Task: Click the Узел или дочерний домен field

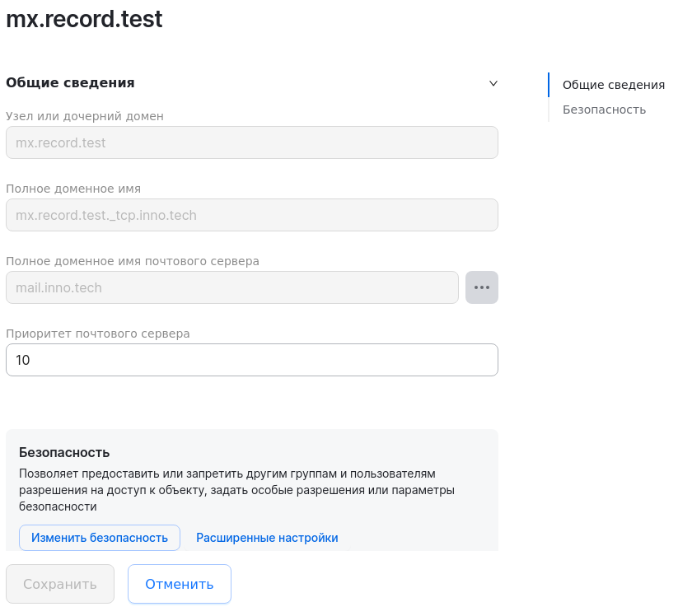Action: click(x=251, y=142)
